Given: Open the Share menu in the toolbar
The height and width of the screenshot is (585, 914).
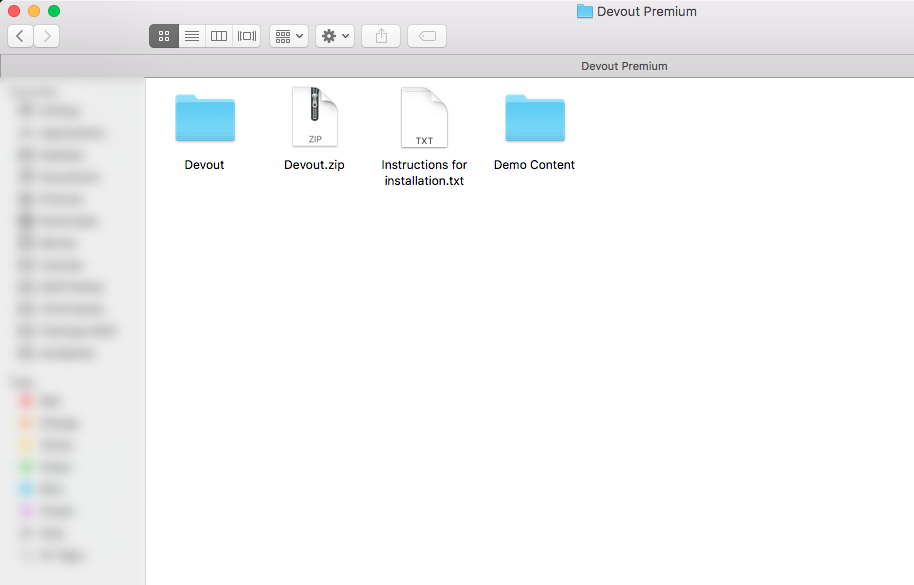Looking at the screenshot, I should pyautogui.click(x=380, y=35).
